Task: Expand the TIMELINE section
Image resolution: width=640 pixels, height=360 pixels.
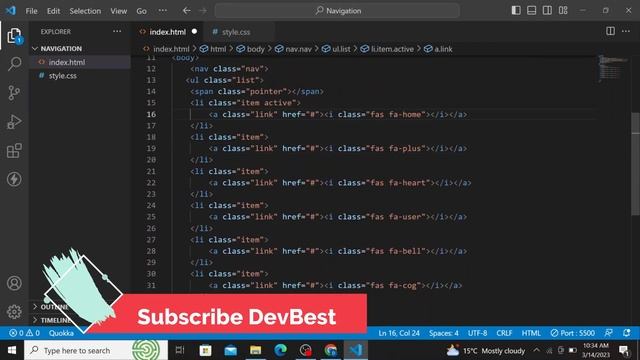Action: pyautogui.click(x=55, y=320)
